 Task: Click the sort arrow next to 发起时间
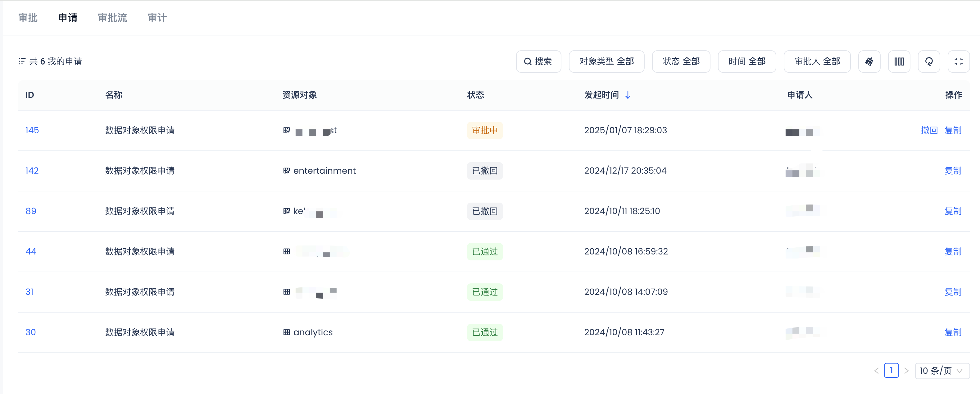[x=628, y=95]
